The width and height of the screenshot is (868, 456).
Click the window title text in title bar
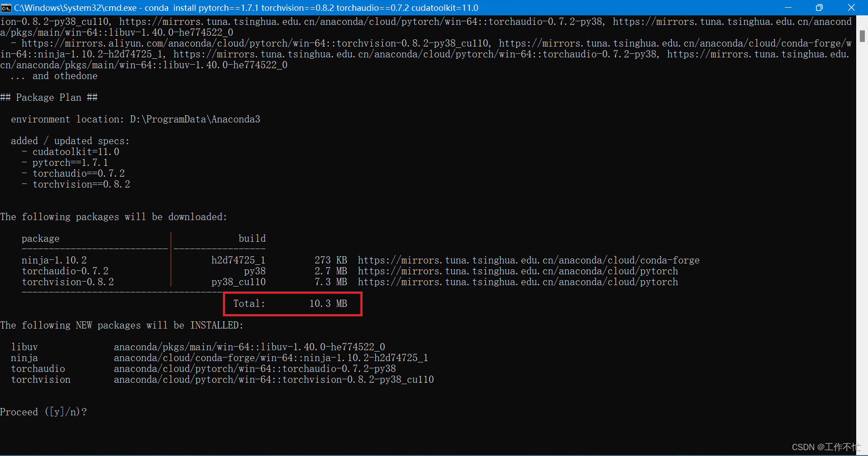pyautogui.click(x=246, y=8)
